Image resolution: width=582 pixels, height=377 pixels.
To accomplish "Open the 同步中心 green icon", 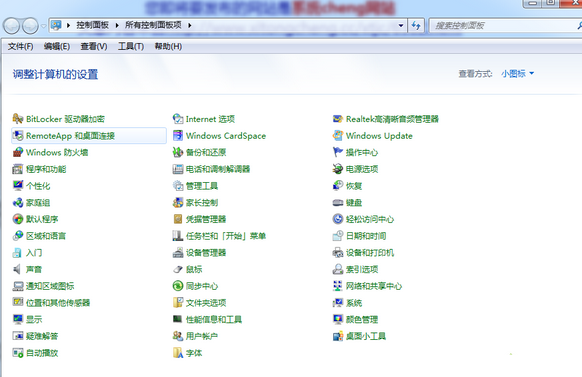I will pos(178,286).
